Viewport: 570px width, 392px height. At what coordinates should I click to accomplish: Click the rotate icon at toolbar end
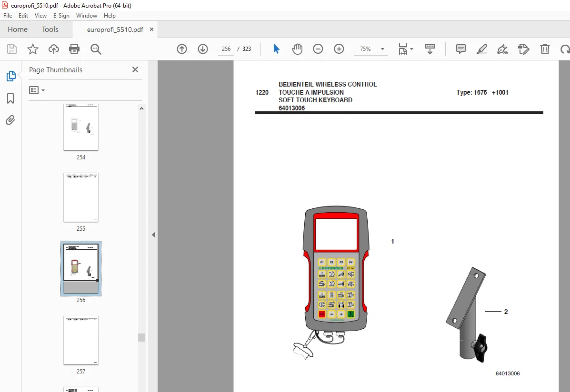pyautogui.click(x=565, y=49)
